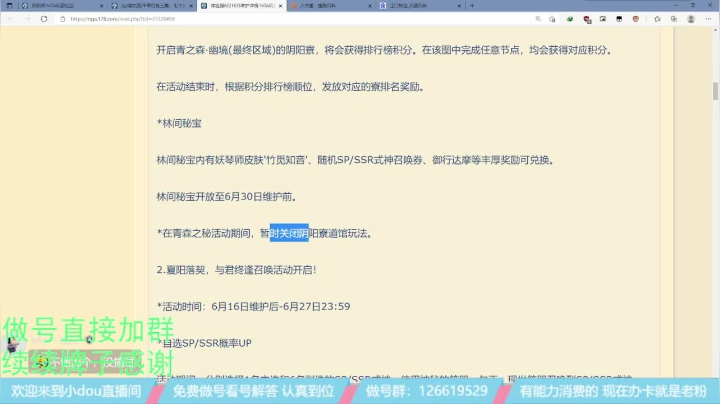This screenshot has width=720, height=404.
Task: Open the browser profile avatar
Action: tap(691, 19)
